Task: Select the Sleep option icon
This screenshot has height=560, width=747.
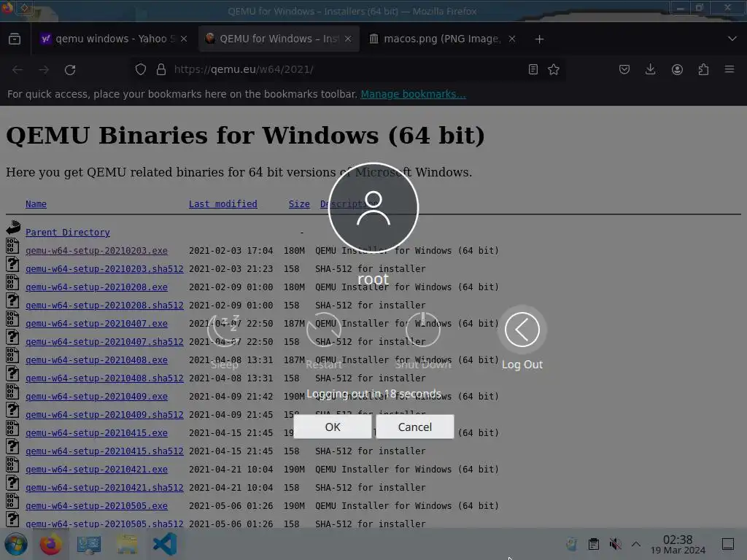Action: coord(225,330)
